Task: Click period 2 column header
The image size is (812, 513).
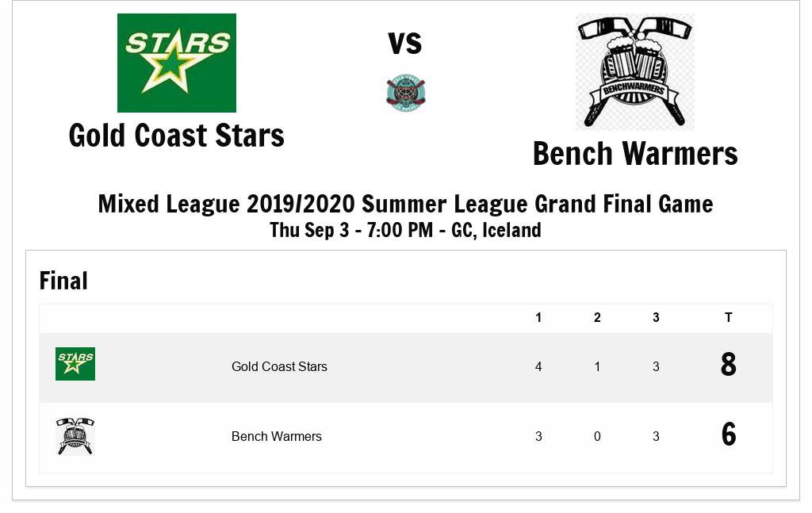Action: (597, 318)
